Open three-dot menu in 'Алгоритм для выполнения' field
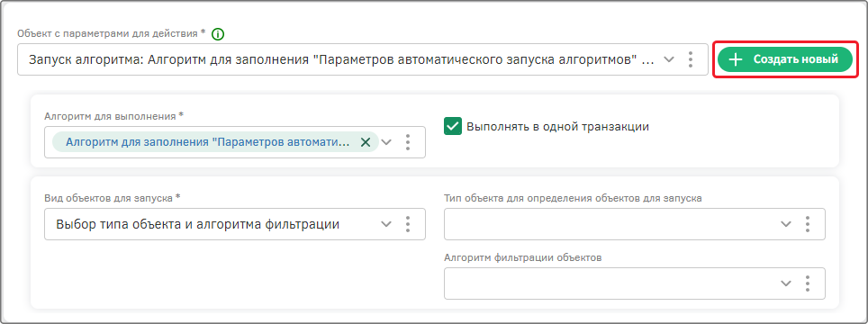 click(408, 142)
